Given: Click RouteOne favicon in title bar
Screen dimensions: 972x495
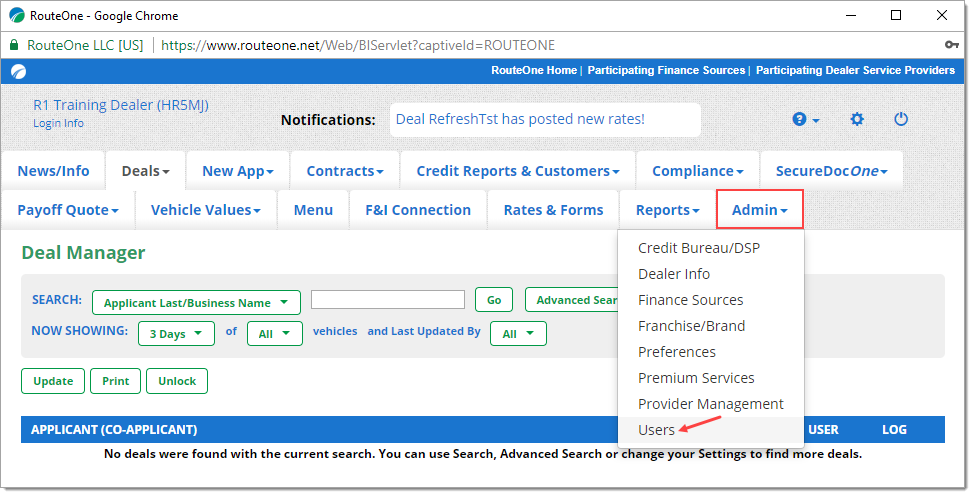Looking at the screenshot, I should (17, 15).
